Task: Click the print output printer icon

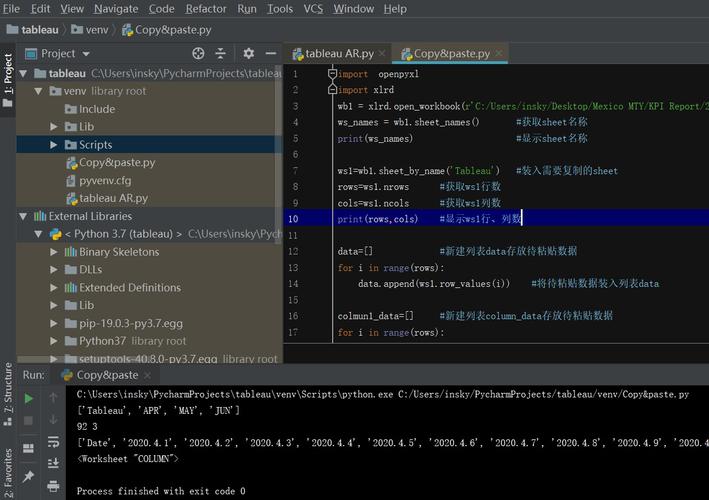Action: tap(53, 486)
